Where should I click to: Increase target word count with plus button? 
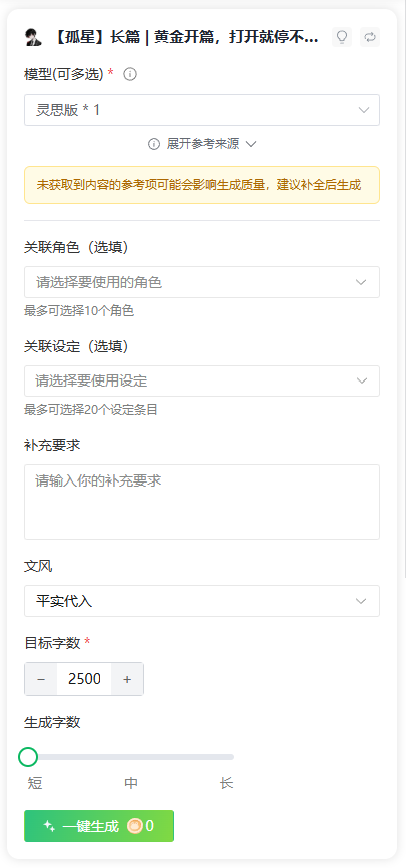click(127, 679)
